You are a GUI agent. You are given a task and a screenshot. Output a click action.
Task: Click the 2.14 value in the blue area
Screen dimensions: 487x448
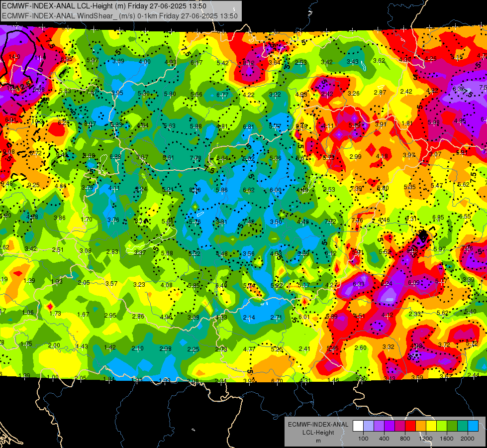click(249, 318)
